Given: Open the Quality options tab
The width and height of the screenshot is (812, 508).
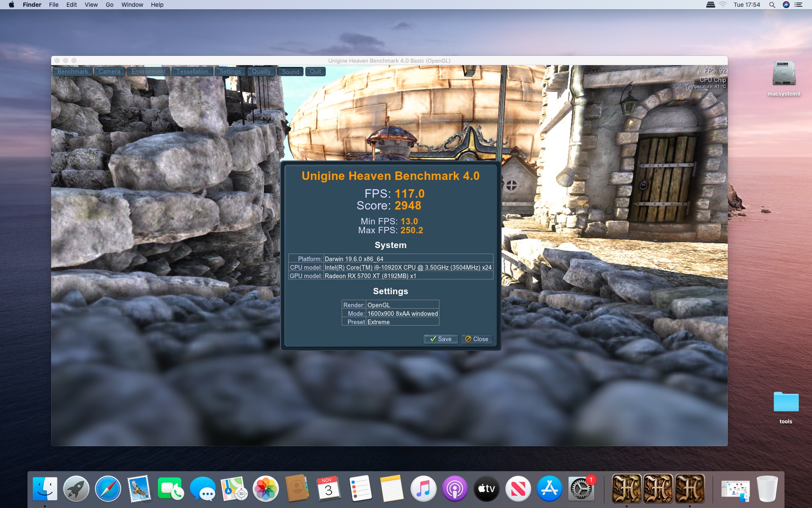Looking at the screenshot, I should point(261,72).
